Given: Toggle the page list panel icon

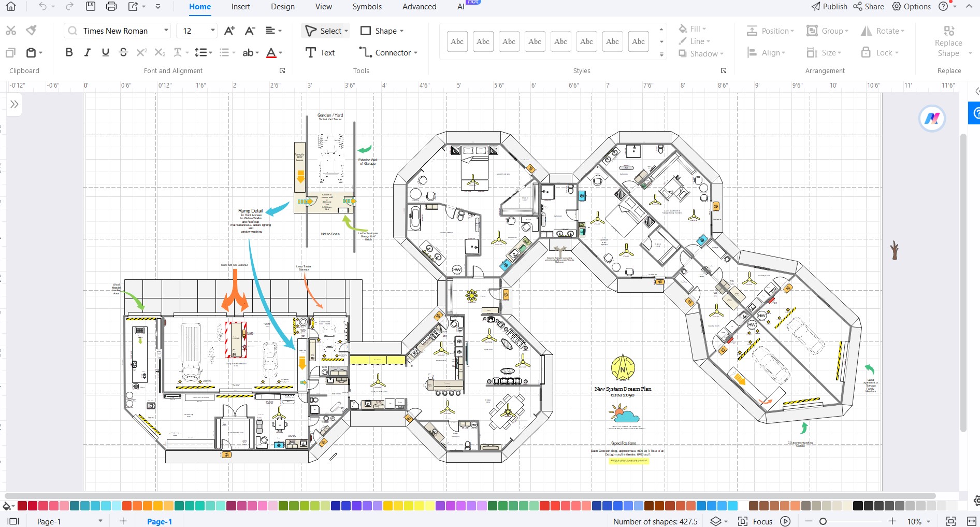Looking at the screenshot, I should (x=13, y=521).
